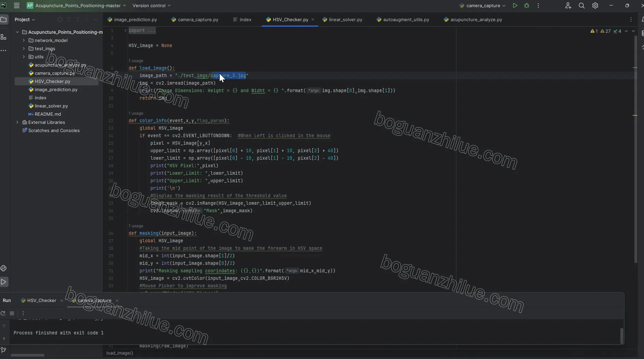This screenshot has width=644, height=359.
Task: Open editor tabs more options
Action: tap(631, 19)
